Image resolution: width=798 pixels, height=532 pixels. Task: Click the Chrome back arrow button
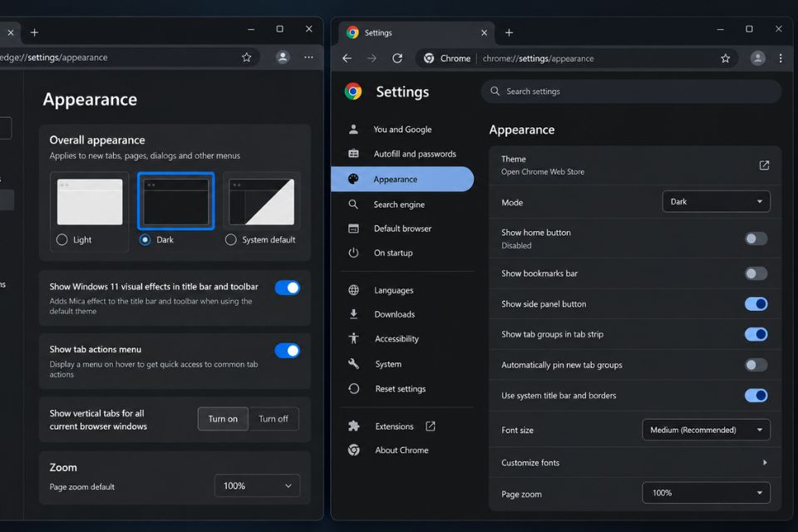tap(347, 58)
